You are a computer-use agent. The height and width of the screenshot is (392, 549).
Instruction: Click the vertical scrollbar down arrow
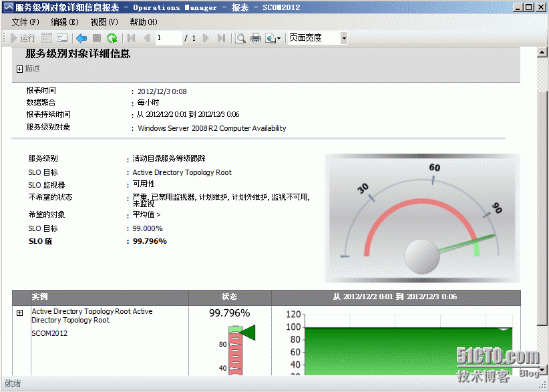tap(542, 370)
